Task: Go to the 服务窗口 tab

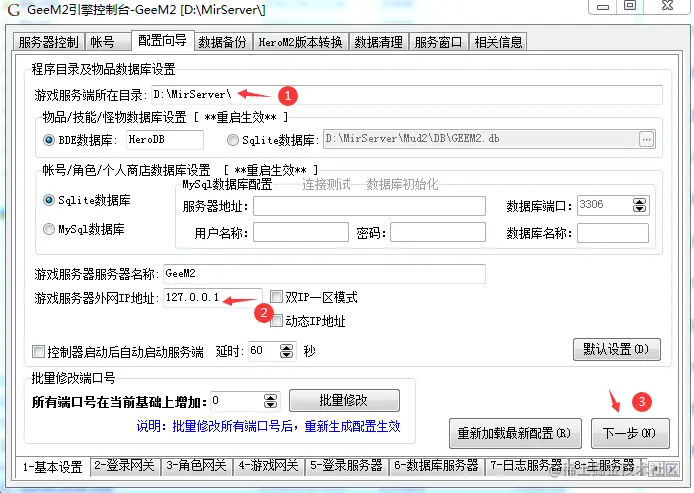Action: [x=439, y=42]
